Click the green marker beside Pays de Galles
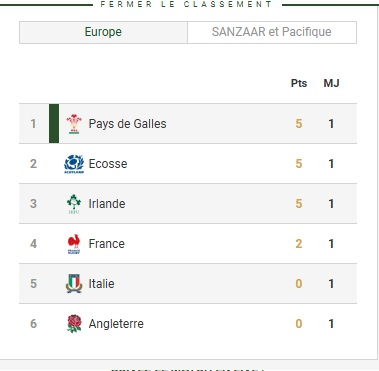Image resolution: width=379 pixels, height=371 pixels. tap(54, 124)
